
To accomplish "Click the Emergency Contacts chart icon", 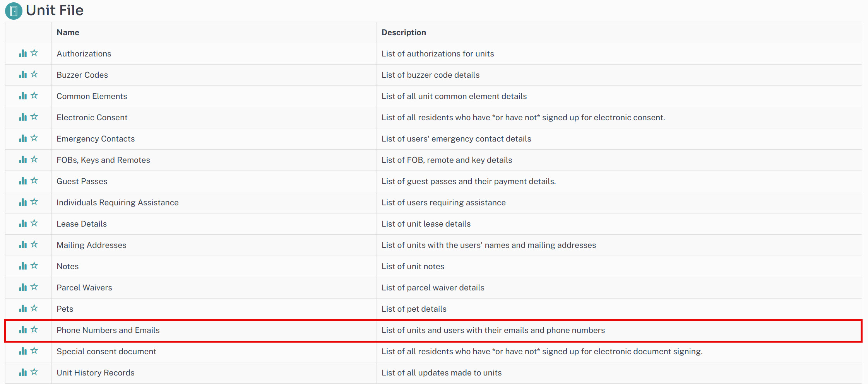I will click(23, 138).
